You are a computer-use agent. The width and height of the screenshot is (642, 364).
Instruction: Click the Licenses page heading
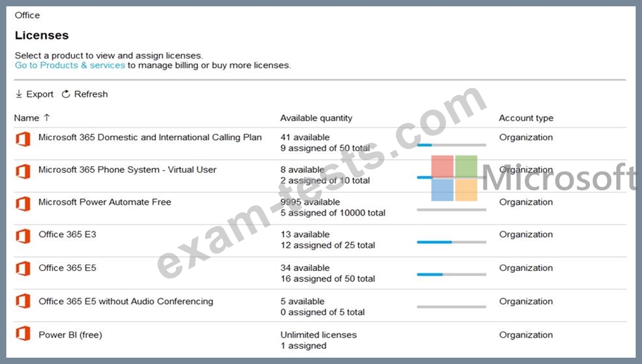(x=42, y=35)
